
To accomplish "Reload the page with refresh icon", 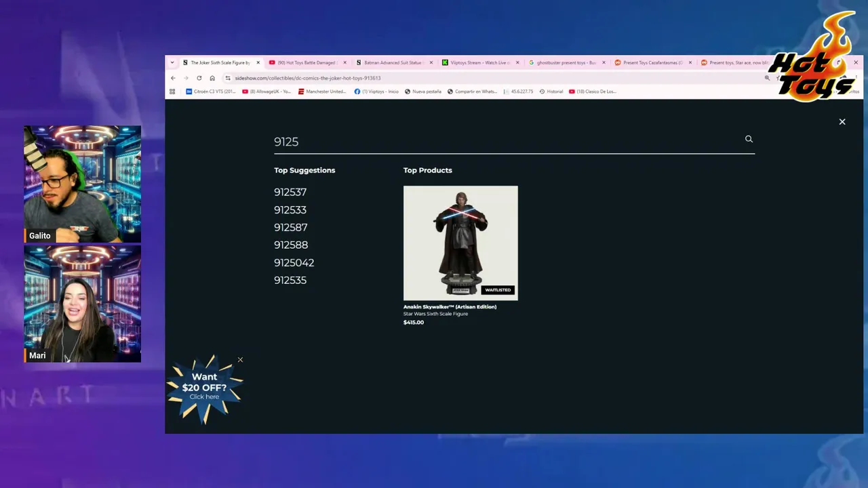I will 199,78.
